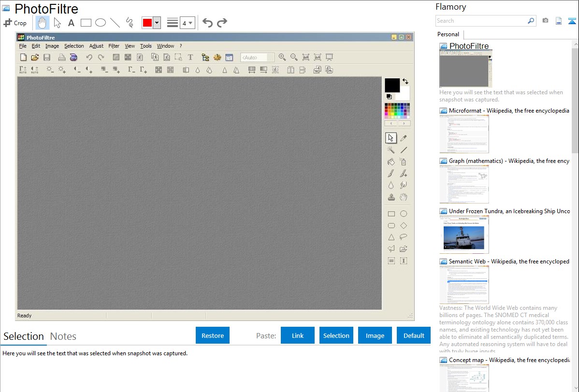Select the triangle selection shape
Viewport: 579px width, 392px height.
(x=391, y=237)
